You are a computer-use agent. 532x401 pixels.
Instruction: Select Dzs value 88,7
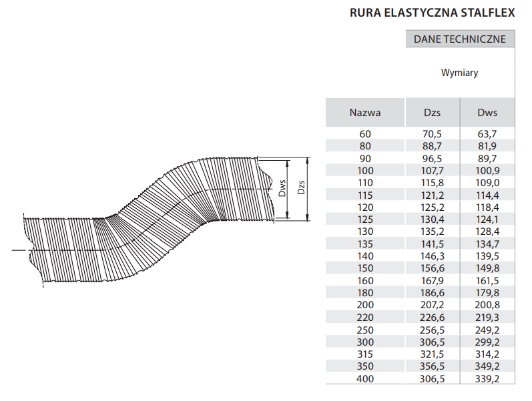(x=433, y=146)
